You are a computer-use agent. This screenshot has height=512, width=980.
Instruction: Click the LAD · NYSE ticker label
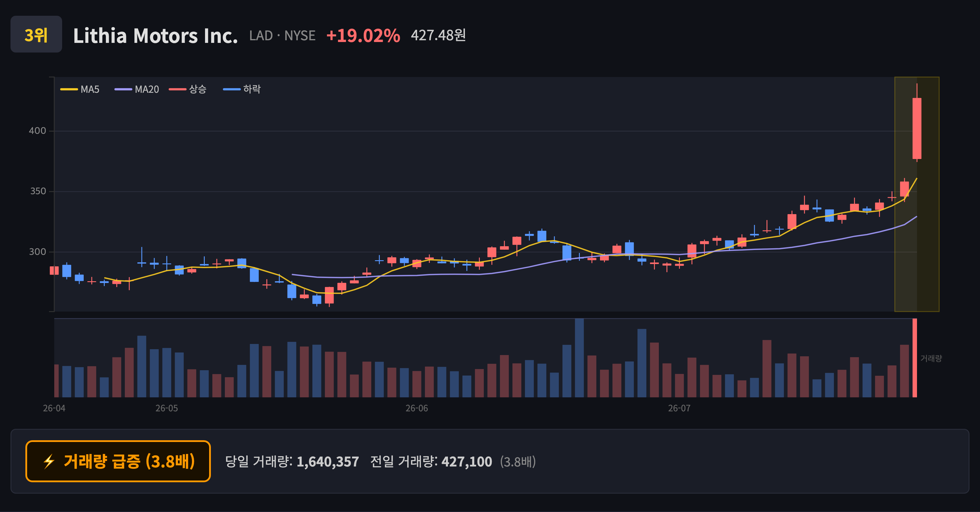coord(282,36)
